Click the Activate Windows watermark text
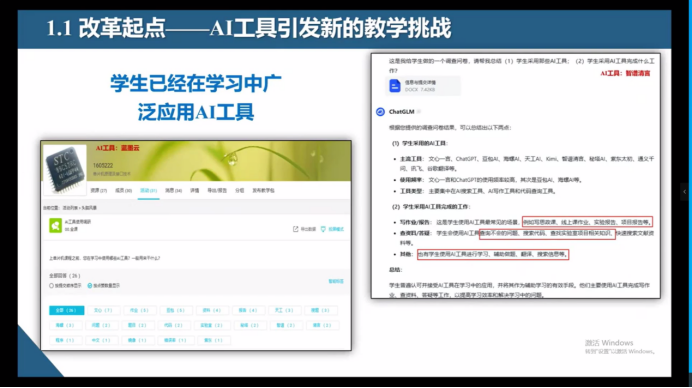 [x=609, y=343]
